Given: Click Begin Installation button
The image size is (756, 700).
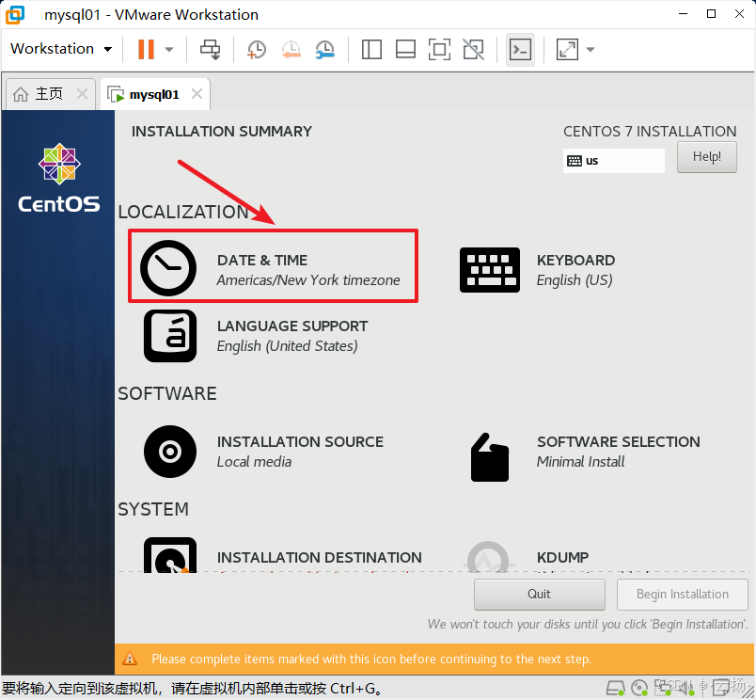Looking at the screenshot, I should coord(682,594).
